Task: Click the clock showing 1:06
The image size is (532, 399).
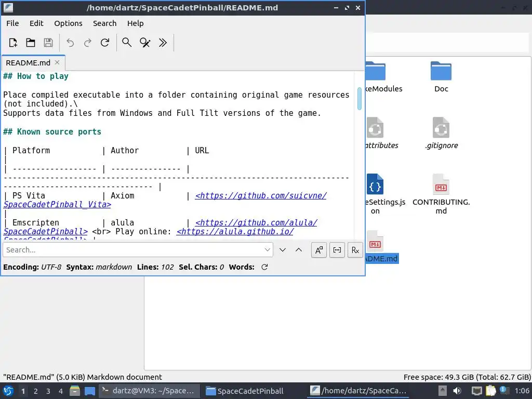Action: coord(522,391)
